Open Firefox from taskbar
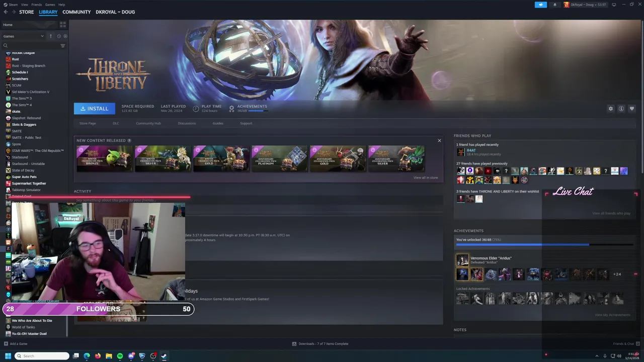Viewport: 644px width, 362px height. pos(98,356)
